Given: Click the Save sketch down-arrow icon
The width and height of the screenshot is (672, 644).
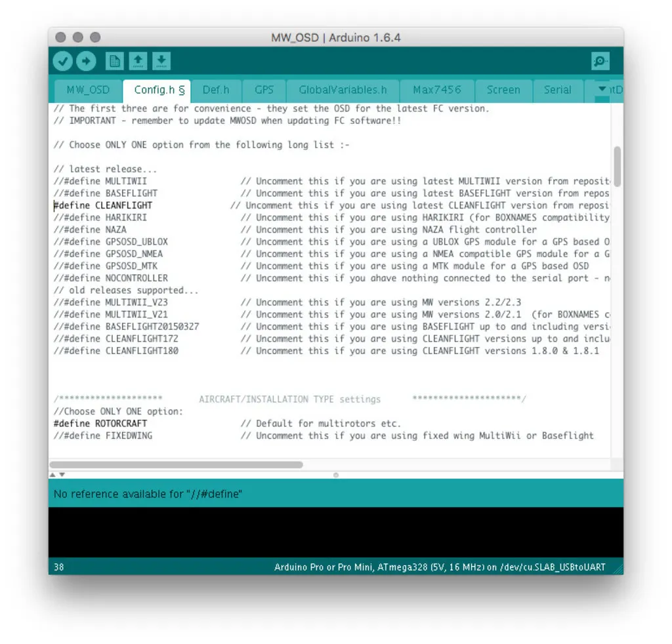Looking at the screenshot, I should click(x=161, y=62).
